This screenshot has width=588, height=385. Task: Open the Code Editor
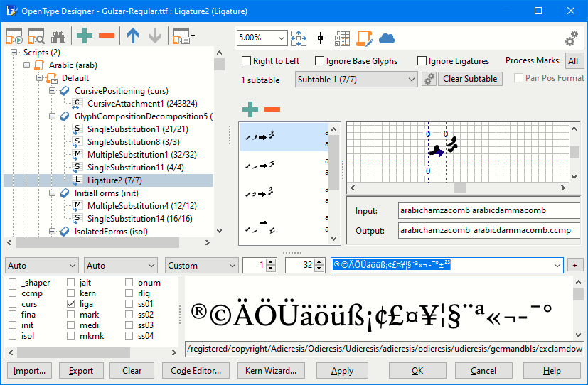point(196,371)
